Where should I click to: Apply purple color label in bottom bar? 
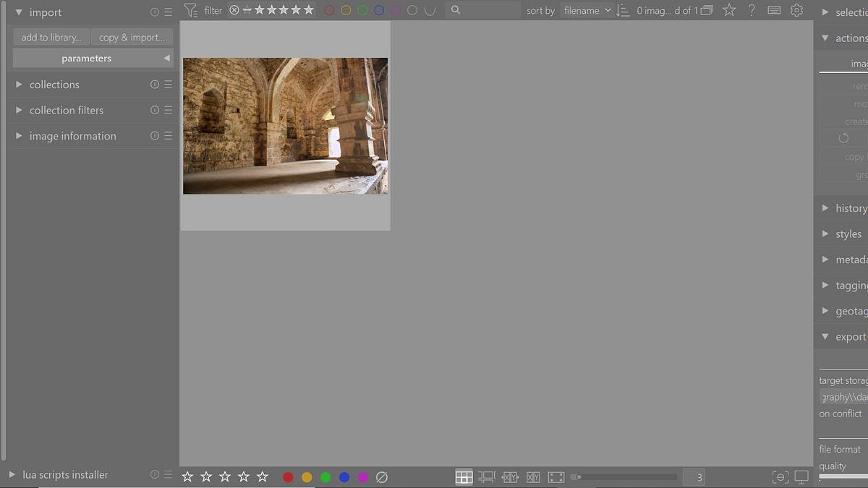click(363, 477)
